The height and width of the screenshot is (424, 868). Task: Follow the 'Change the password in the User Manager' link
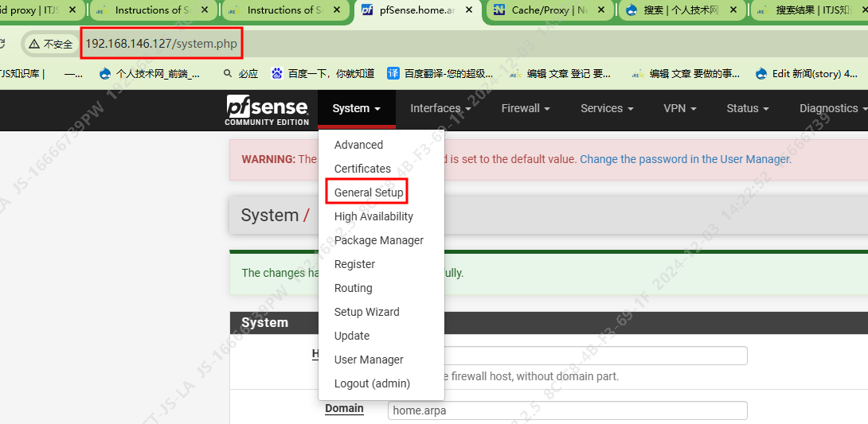pos(685,159)
